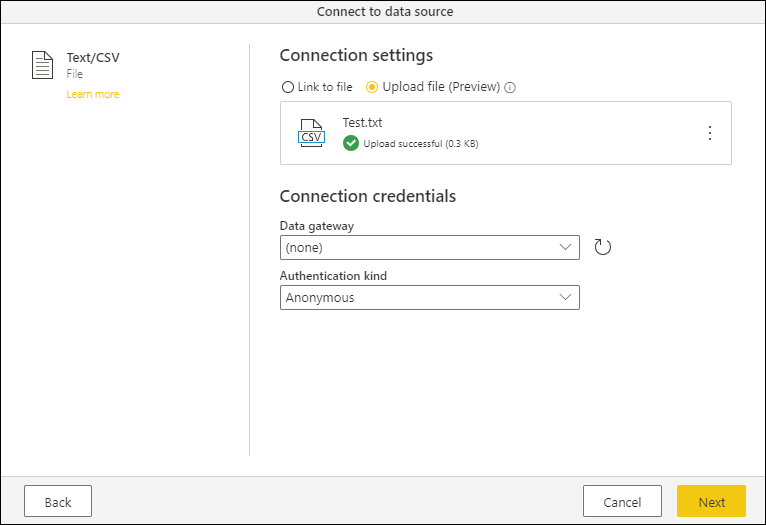Go Back to the previous step
Image resolution: width=766 pixels, height=525 pixels.
click(58, 502)
